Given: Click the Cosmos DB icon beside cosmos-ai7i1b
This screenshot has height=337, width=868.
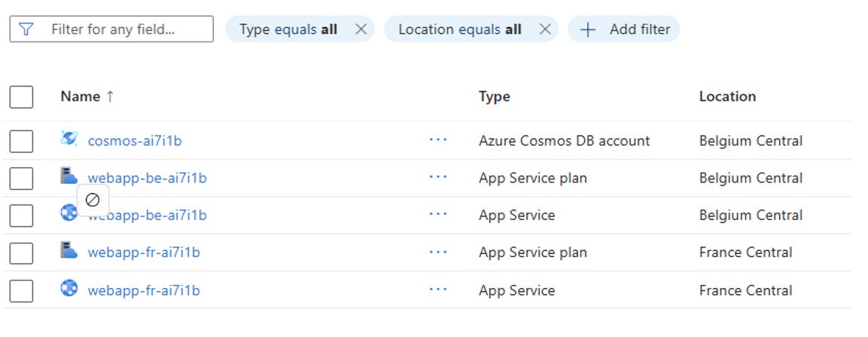Looking at the screenshot, I should coord(69,139).
